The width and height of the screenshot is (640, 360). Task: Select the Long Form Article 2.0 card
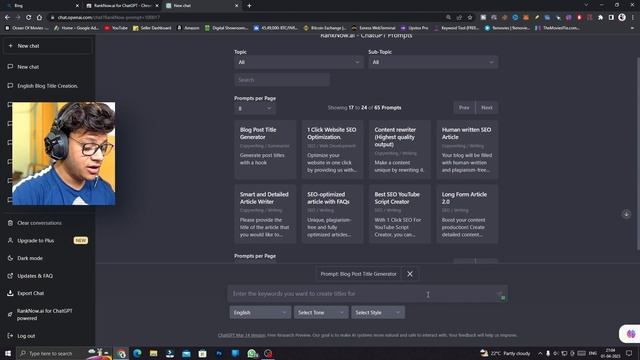point(467,214)
